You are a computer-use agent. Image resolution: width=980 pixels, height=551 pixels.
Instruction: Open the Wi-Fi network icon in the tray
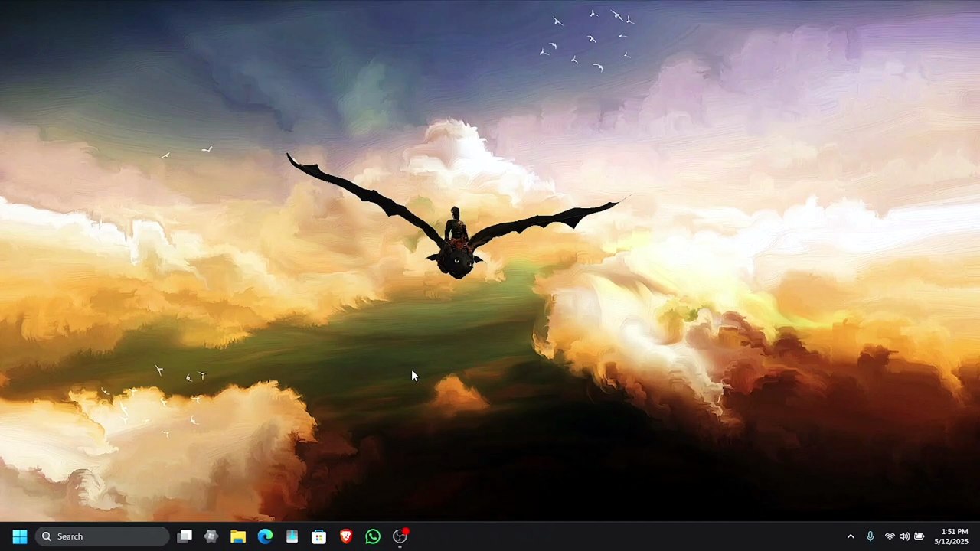click(890, 536)
